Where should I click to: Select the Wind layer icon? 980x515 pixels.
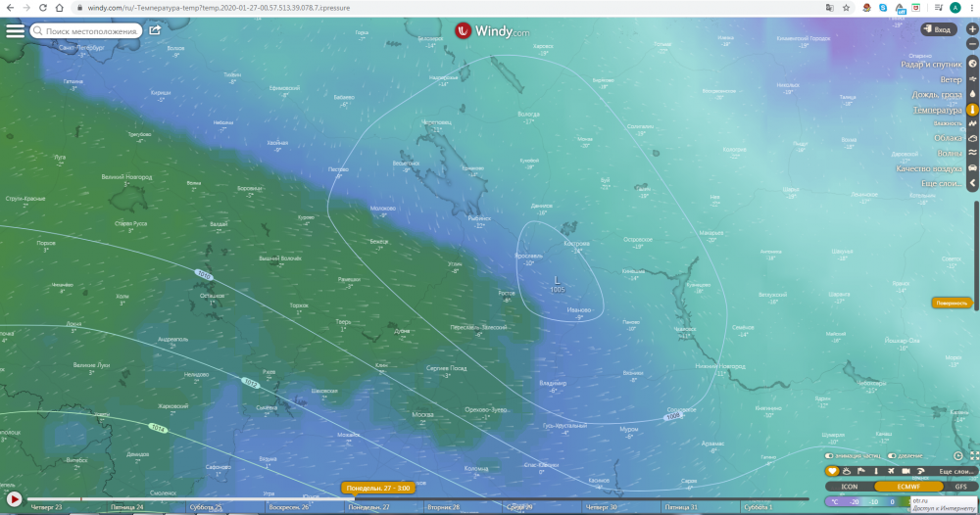coord(972,79)
